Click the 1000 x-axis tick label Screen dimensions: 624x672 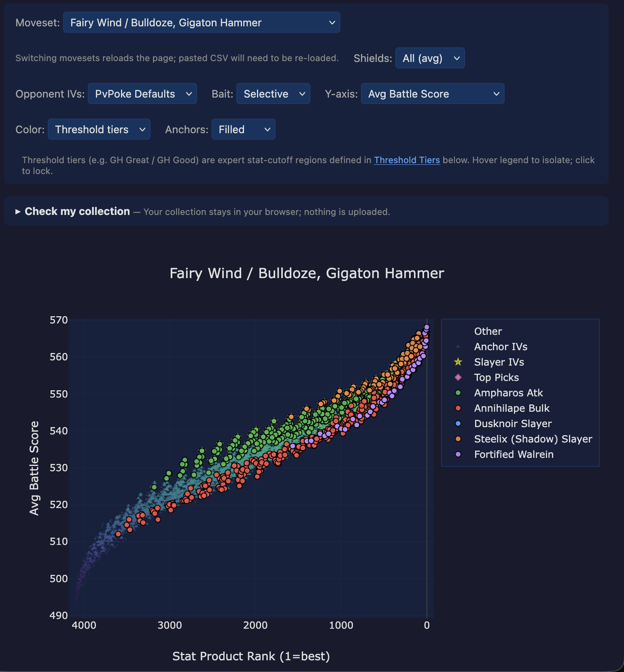pyautogui.click(x=341, y=625)
